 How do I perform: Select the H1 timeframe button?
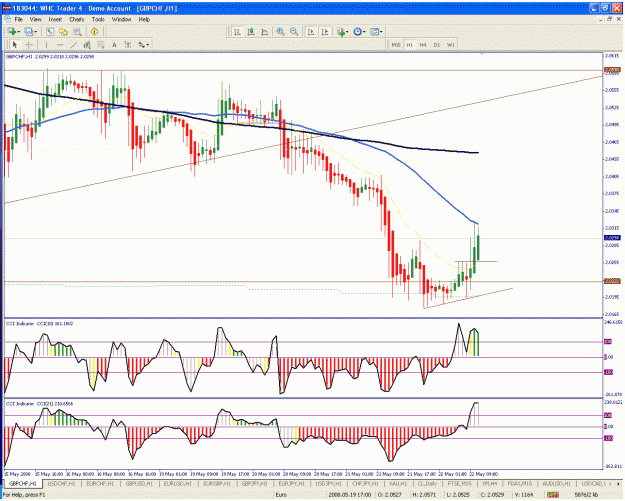click(x=409, y=45)
